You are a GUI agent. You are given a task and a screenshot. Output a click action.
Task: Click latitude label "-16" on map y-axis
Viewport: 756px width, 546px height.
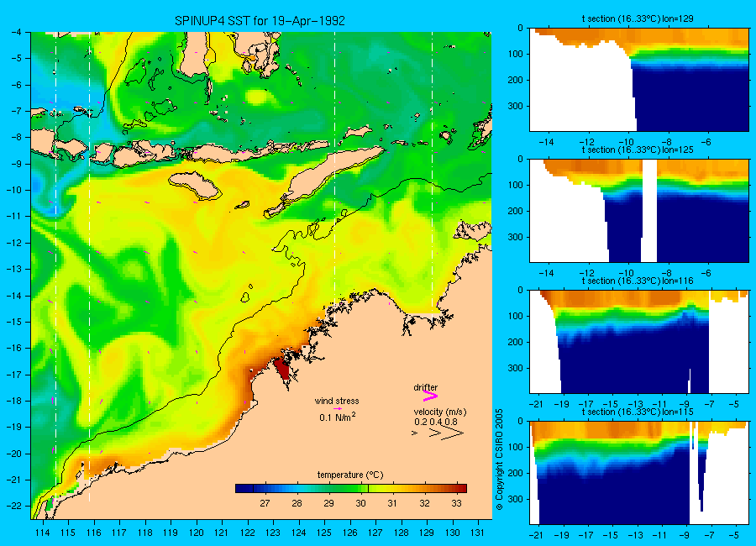[13, 349]
